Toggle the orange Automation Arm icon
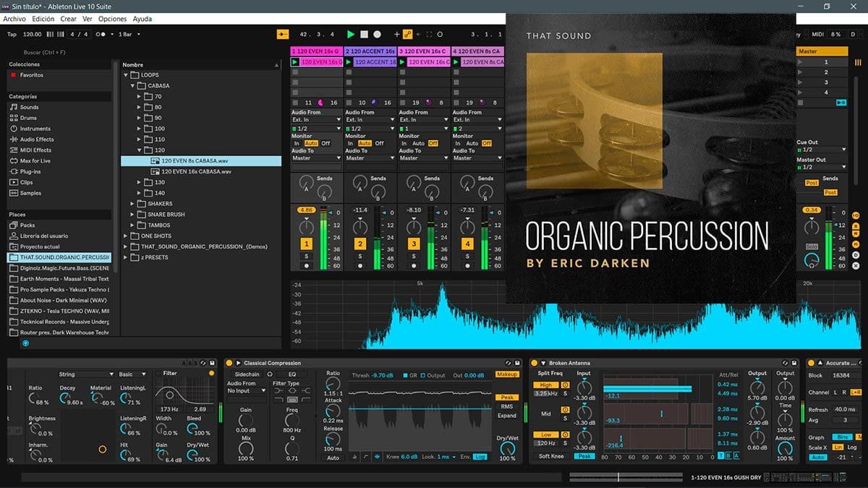This screenshot has height=488, width=868. (407, 34)
